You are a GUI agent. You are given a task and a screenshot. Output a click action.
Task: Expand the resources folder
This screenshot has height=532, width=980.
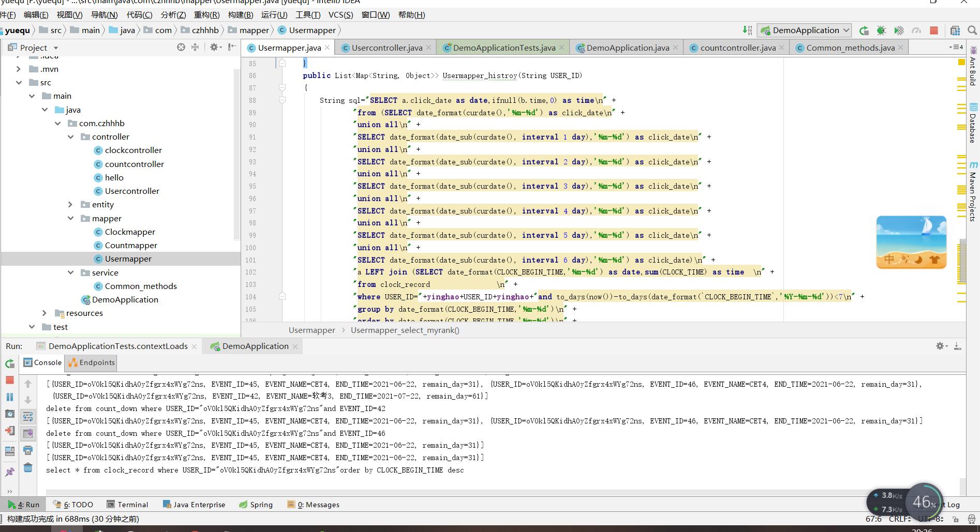pos(44,313)
